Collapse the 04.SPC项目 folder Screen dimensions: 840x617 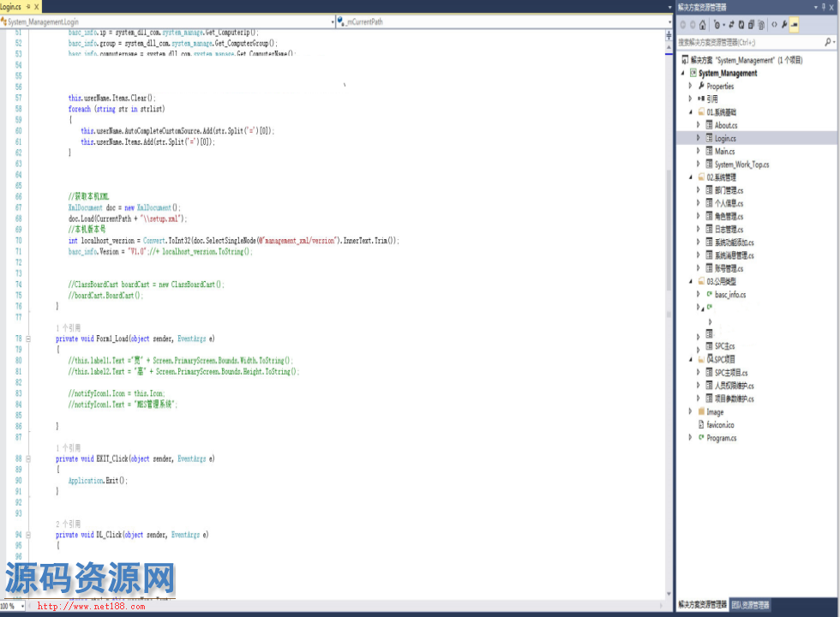690,359
